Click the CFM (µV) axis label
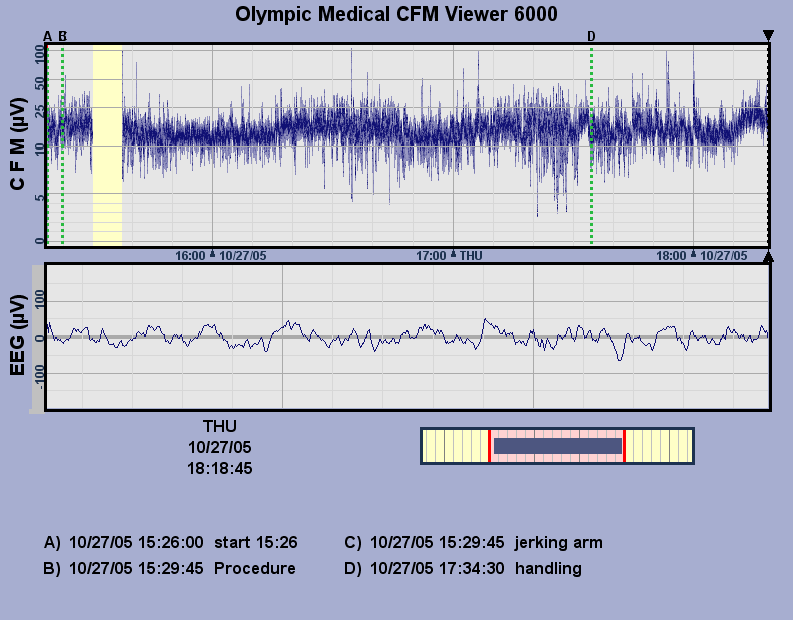Image resolution: width=793 pixels, height=620 pixels. tap(17, 144)
